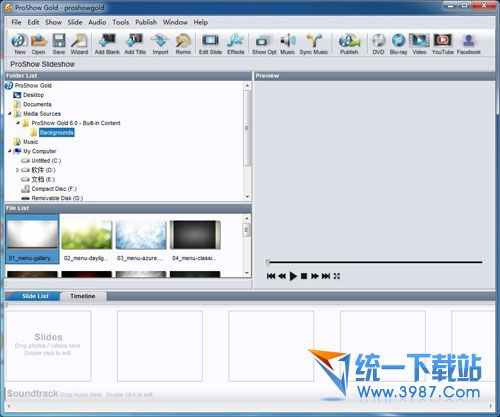Click the Import toolbar icon
500x417 pixels.
point(160,44)
